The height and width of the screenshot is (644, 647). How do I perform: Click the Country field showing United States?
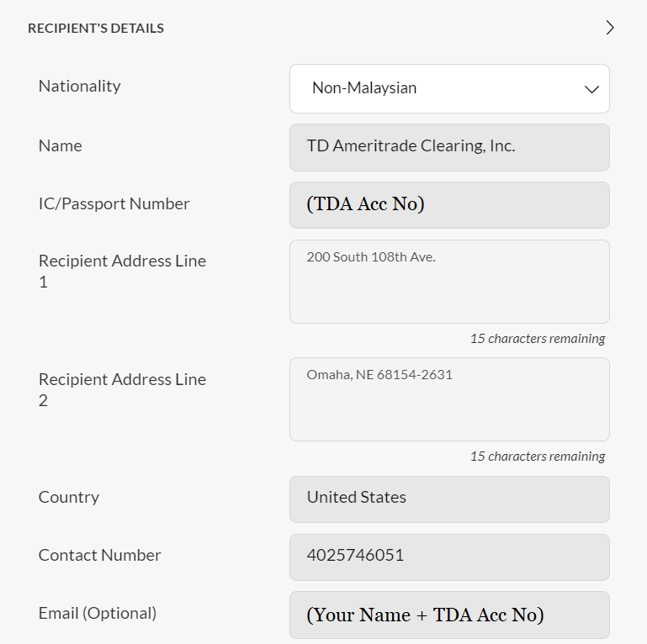[449, 499]
